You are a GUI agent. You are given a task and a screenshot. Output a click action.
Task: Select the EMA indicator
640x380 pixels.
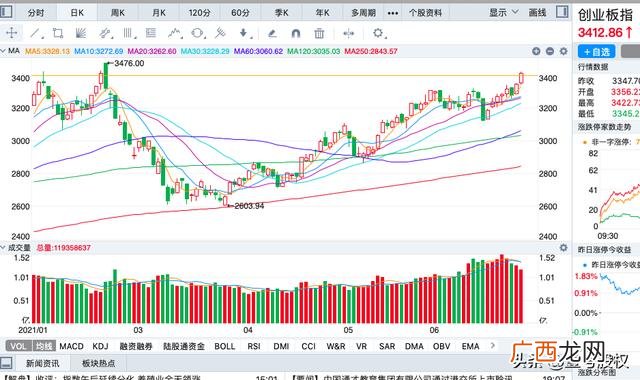[470, 346]
